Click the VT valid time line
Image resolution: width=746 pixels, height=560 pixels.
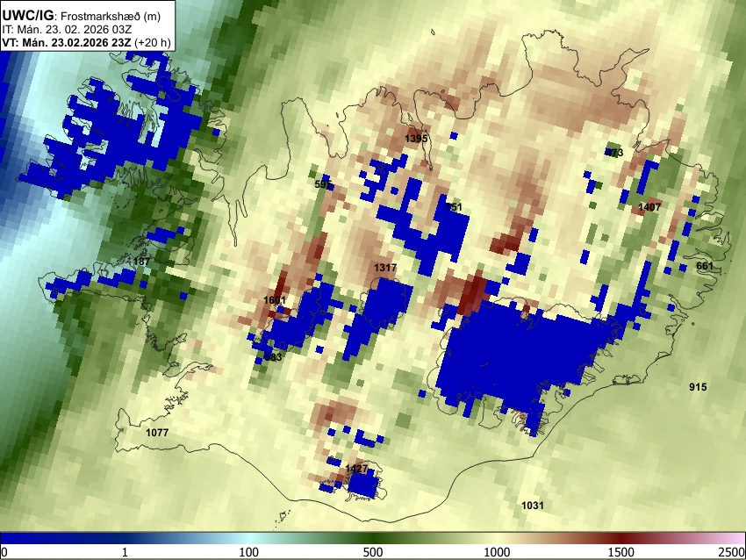86,42
